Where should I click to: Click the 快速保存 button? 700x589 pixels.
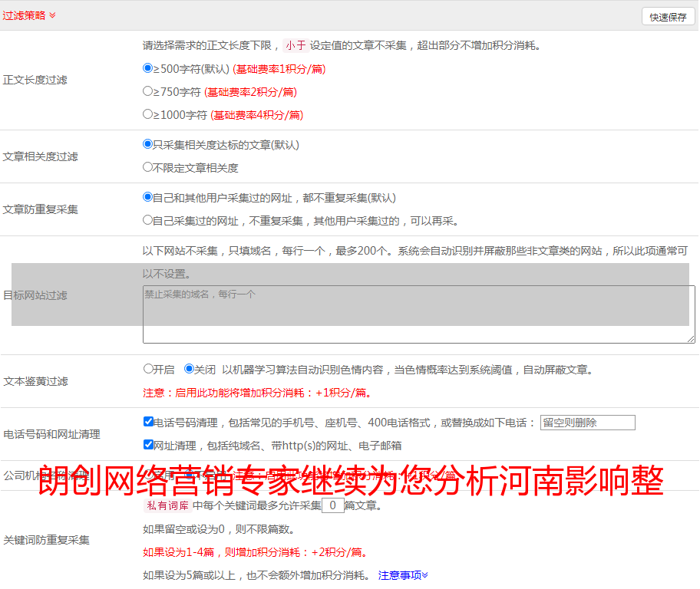668,17
